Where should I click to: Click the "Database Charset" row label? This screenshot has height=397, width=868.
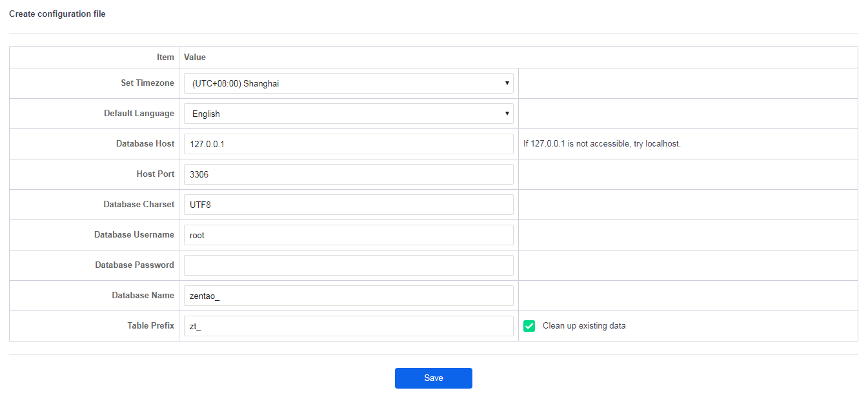point(139,205)
